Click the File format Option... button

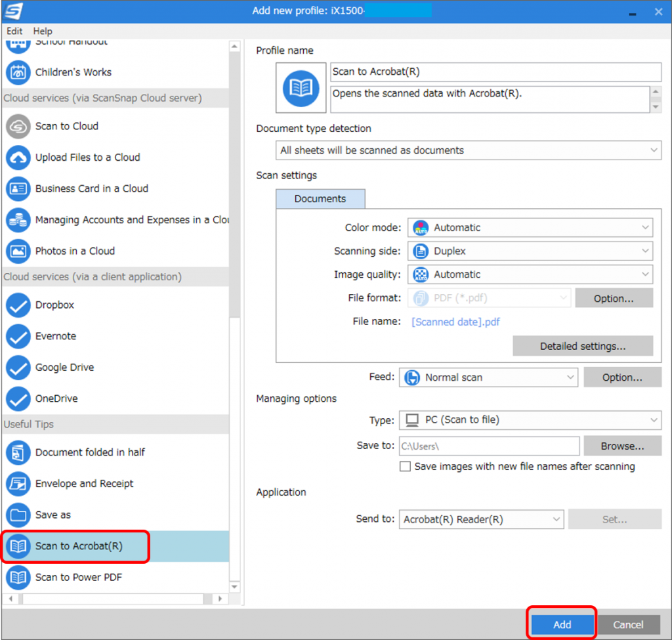point(614,299)
